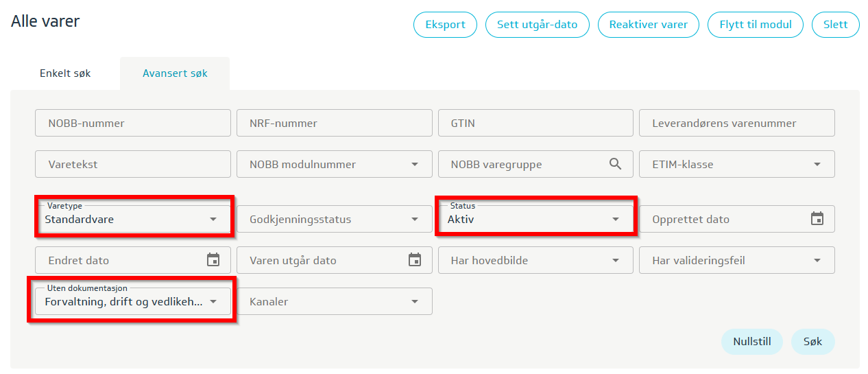The image size is (868, 374).
Task: Reset filters with the Nullstill button
Action: 751,341
